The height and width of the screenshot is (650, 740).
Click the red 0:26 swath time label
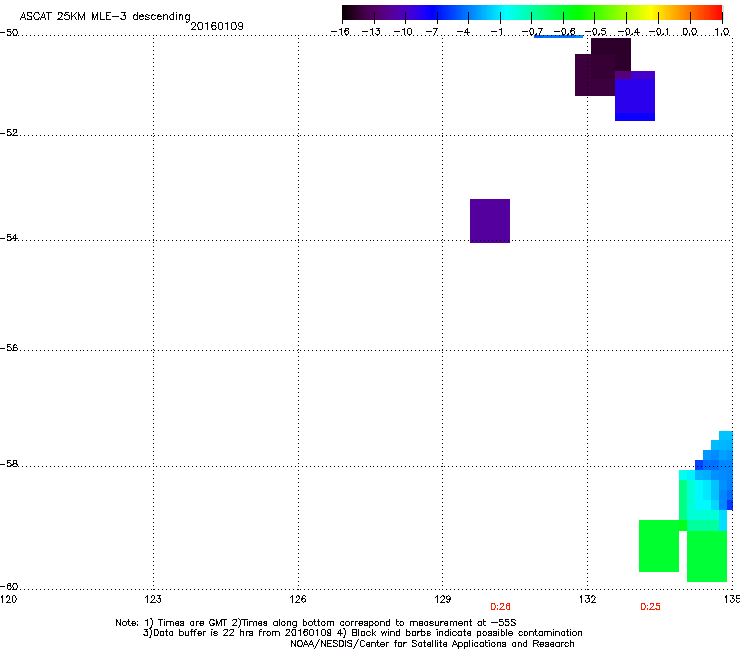click(500, 607)
